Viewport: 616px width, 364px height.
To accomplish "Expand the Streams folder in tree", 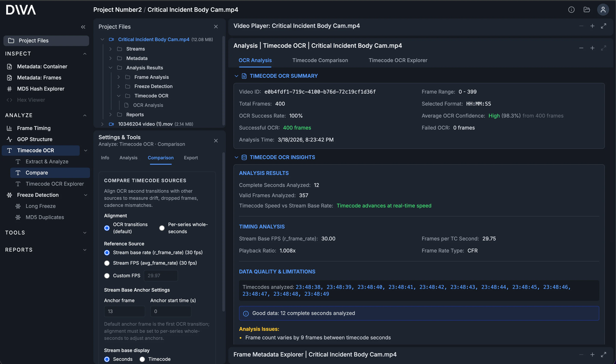I will (x=110, y=49).
